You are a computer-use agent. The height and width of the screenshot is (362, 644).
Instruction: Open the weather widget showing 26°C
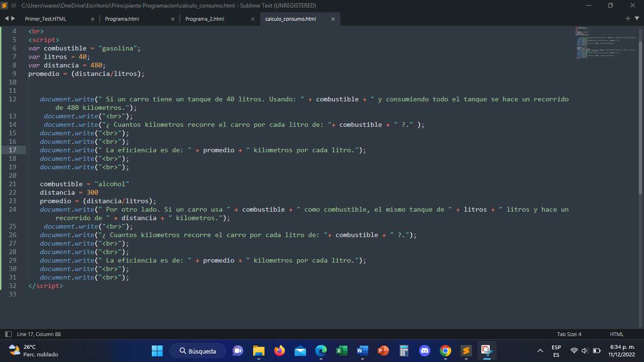click(x=33, y=351)
